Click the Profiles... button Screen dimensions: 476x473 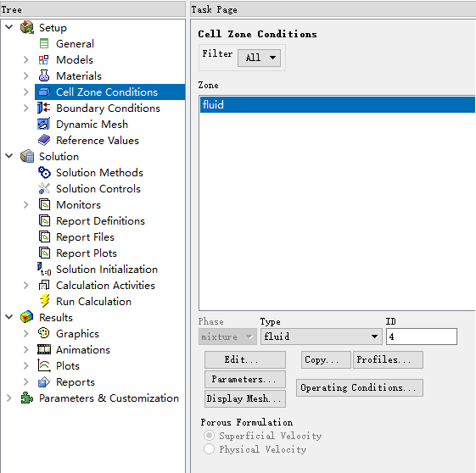click(388, 359)
